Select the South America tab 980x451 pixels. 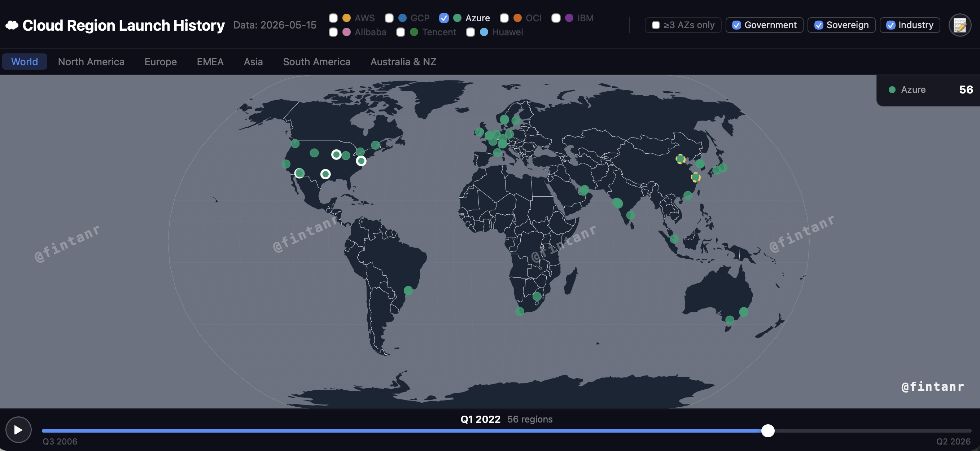(316, 62)
